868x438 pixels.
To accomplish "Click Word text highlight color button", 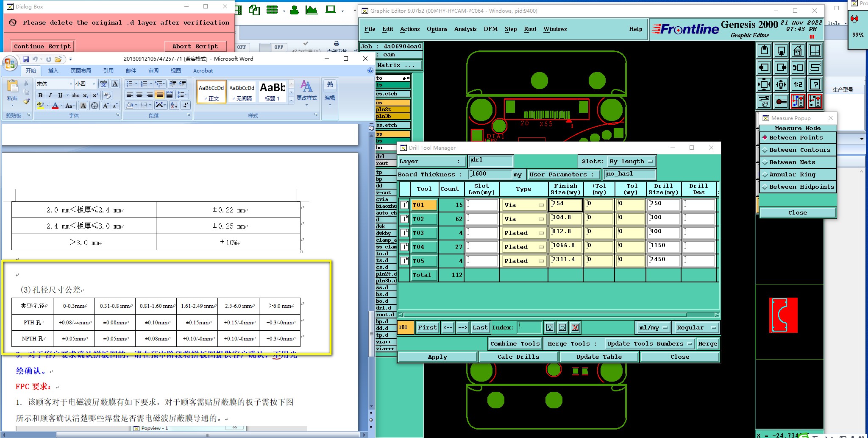I will pos(40,106).
